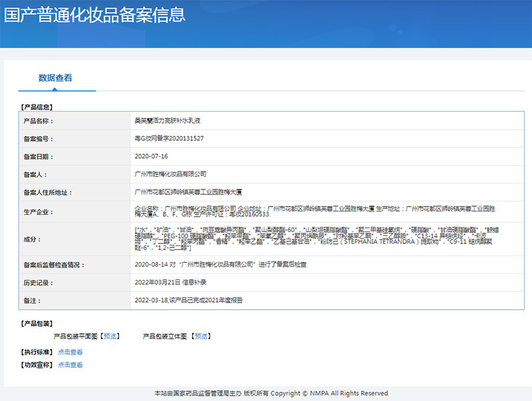The width and height of the screenshot is (532, 401).
Task: Click the 【产品信息】 section heading
Action: click(37, 106)
